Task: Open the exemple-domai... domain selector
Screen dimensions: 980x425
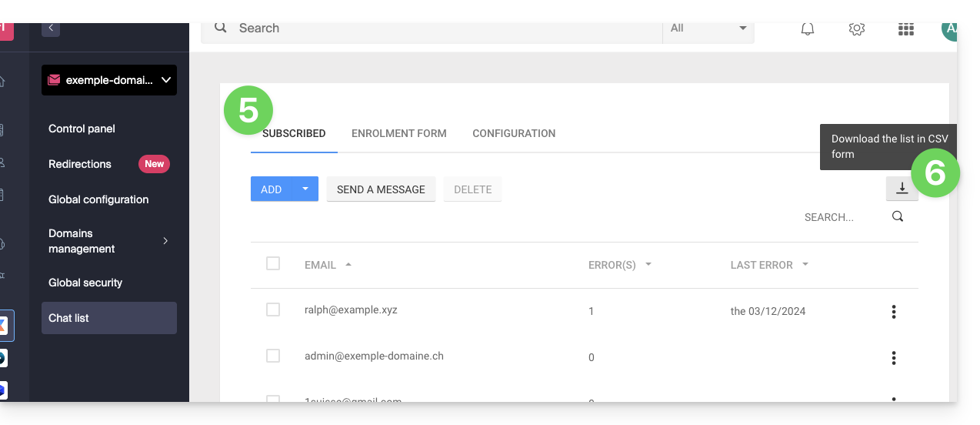Action: tap(109, 80)
